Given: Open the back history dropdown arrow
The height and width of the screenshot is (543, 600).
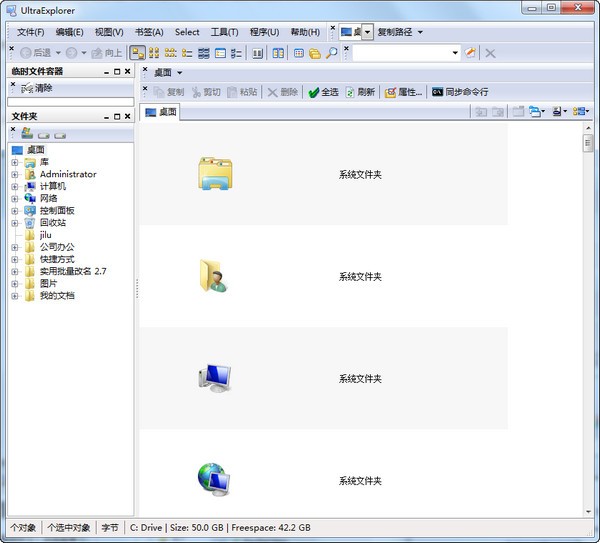Looking at the screenshot, I should 58,53.
